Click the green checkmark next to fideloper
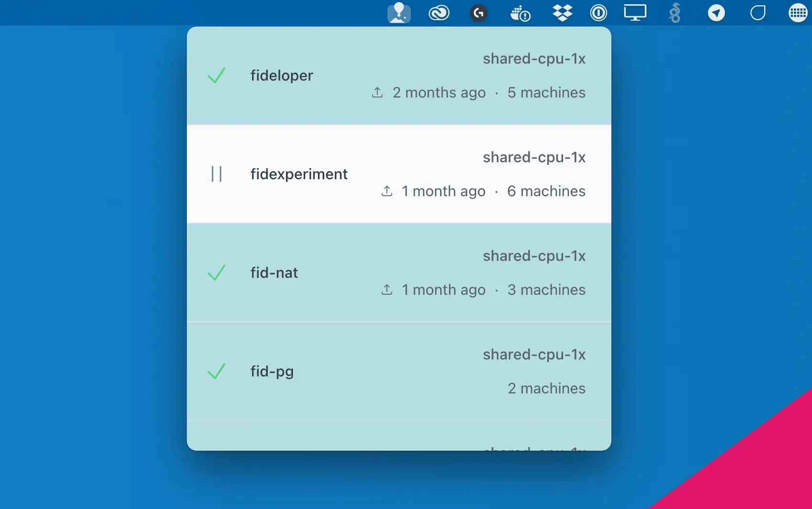This screenshot has width=812, height=509. (216, 75)
